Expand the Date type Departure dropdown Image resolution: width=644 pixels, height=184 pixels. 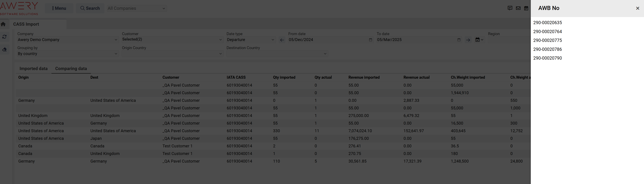tap(251, 40)
